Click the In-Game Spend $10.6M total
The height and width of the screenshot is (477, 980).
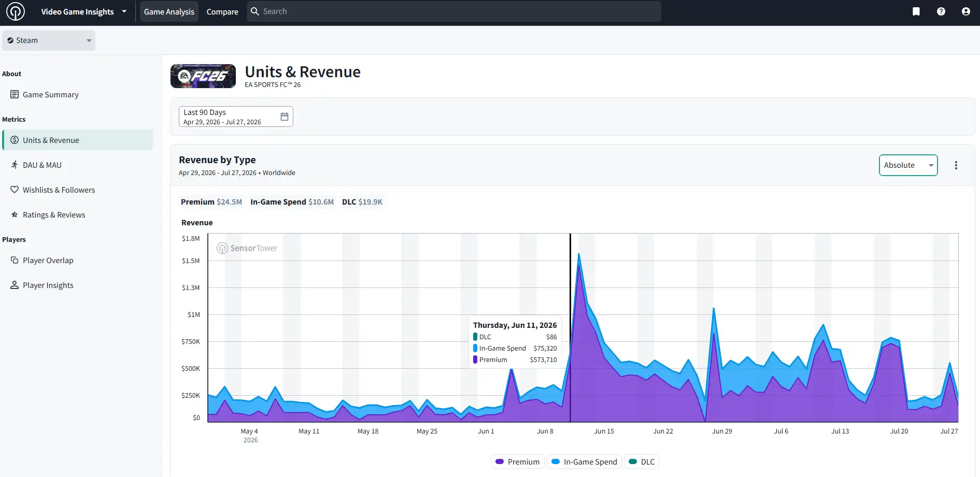click(292, 202)
